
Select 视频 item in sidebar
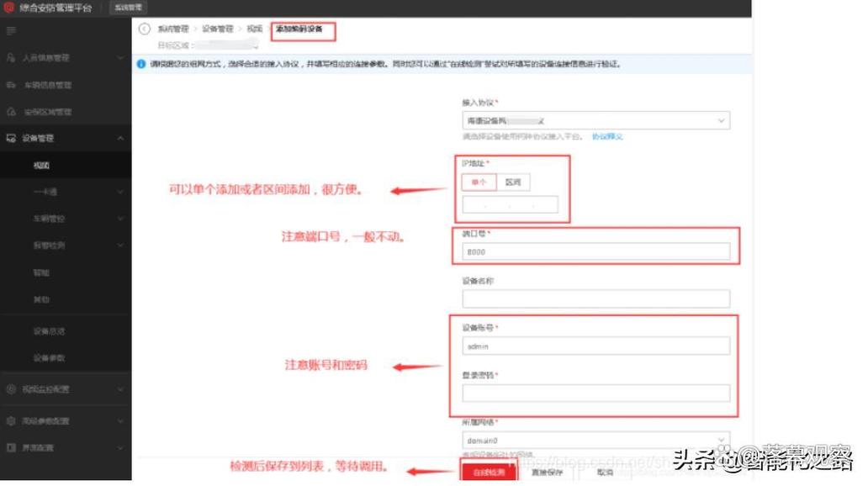41,166
